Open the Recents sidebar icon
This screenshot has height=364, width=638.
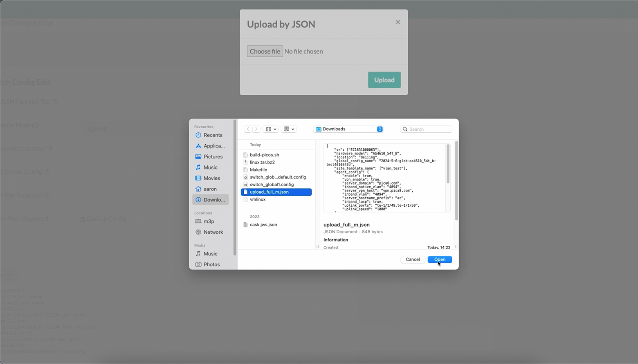point(198,135)
